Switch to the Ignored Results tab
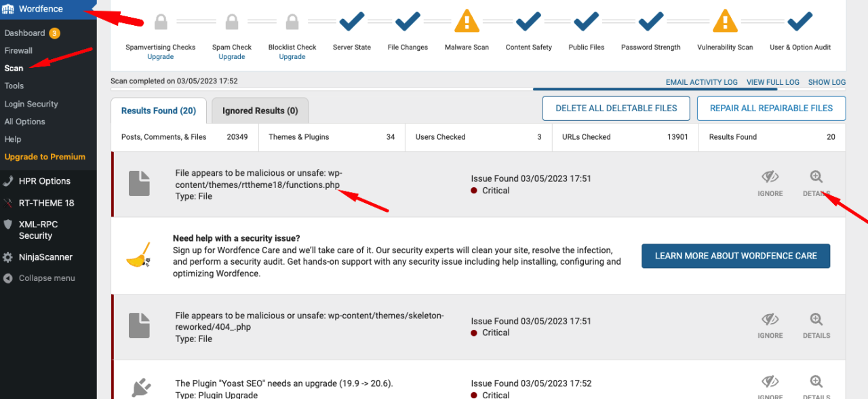 point(259,110)
